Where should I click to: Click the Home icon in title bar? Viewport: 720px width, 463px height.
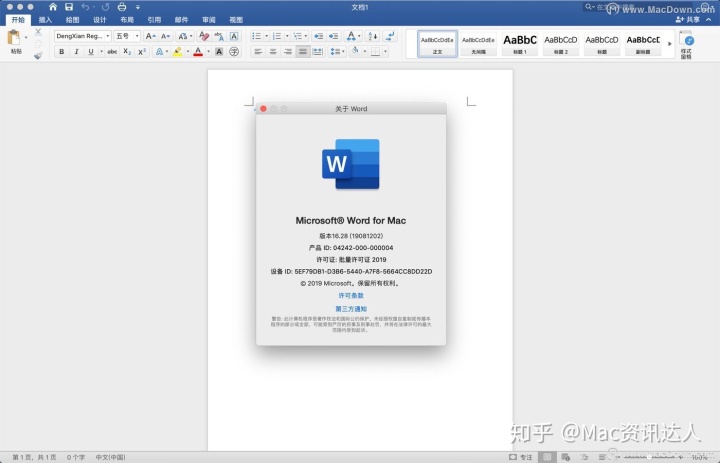53,7
